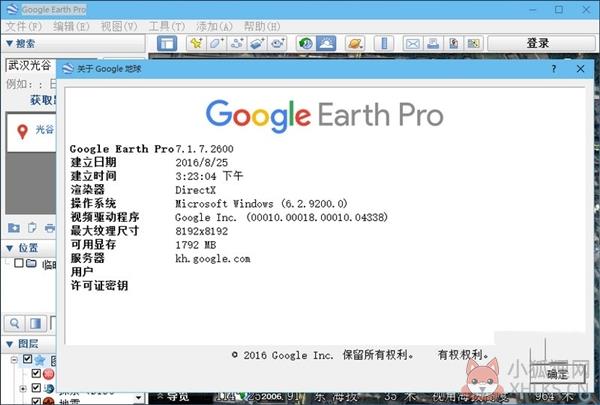Image resolution: width=600 pixels, height=405 pixels.
Task: Collapse the 搜索 panel triangle
Action: pyautogui.click(x=9, y=44)
